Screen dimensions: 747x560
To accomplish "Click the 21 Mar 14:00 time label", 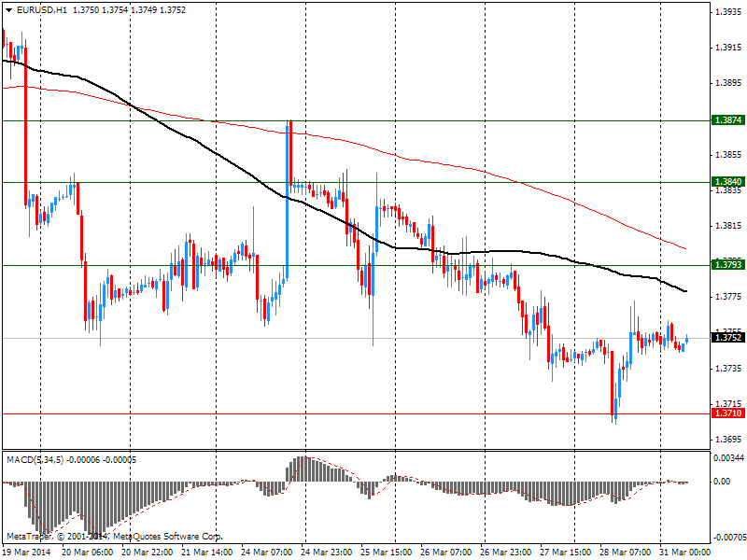I will [x=207, y=553].
